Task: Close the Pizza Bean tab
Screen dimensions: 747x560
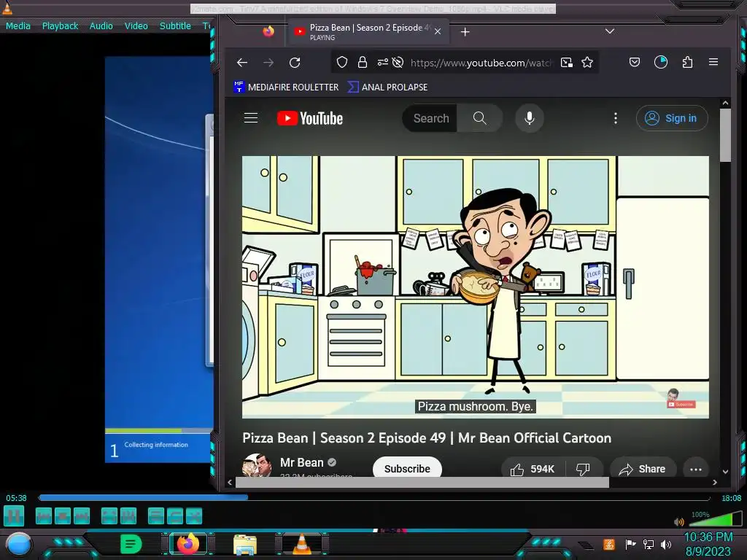Action: 438,31
